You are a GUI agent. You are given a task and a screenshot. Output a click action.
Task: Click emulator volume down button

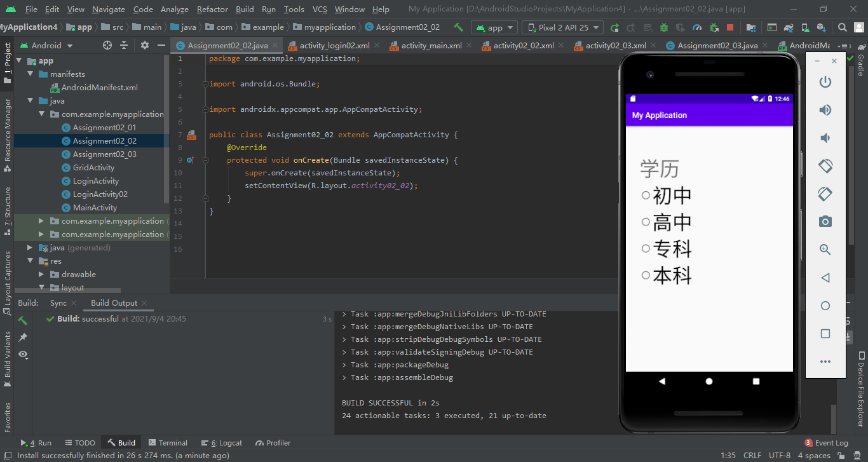(825, 138)
